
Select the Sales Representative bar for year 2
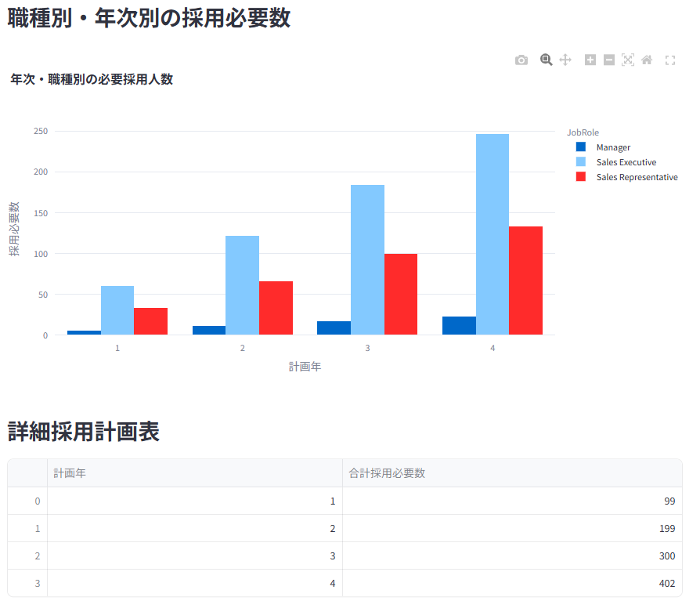click(x=276, y=308)
